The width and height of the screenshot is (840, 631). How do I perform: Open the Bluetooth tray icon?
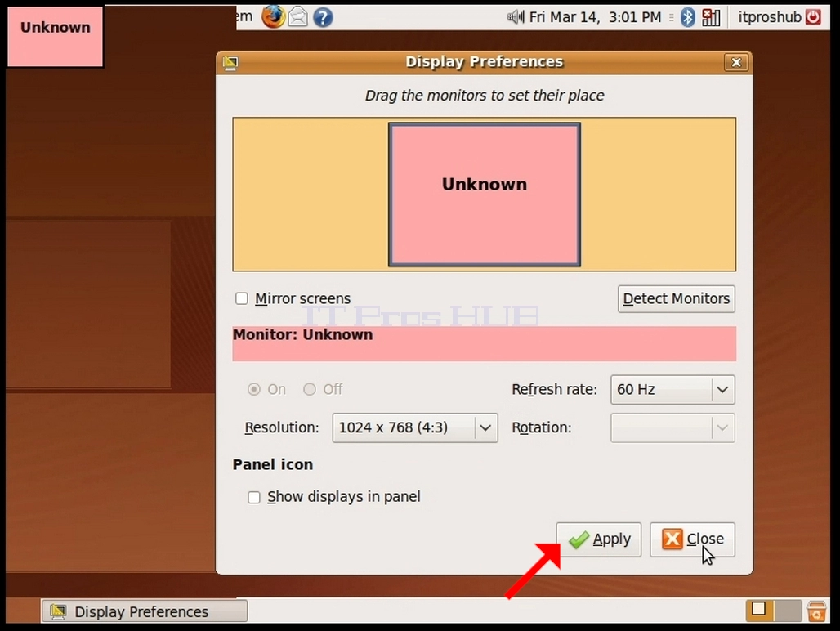pos(687,17)
